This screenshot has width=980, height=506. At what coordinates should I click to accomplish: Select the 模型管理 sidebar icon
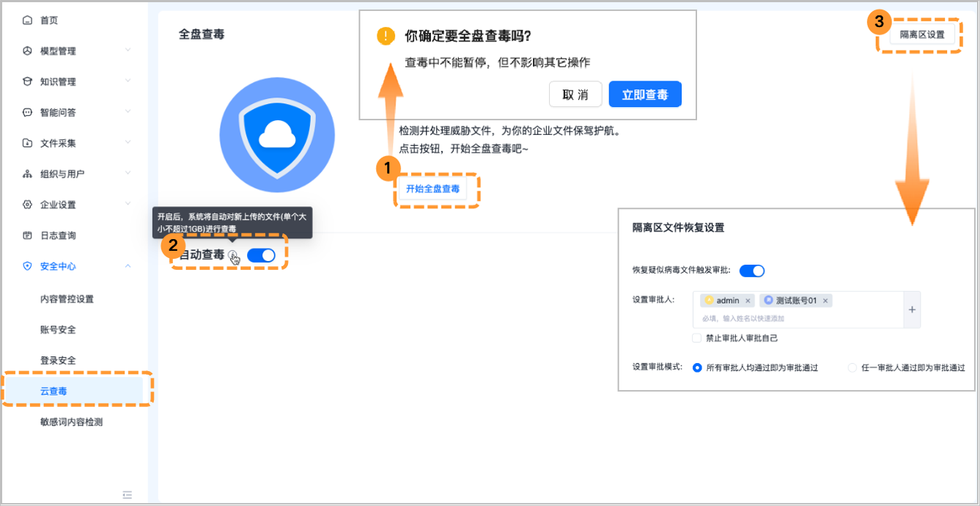coord(26,51)
